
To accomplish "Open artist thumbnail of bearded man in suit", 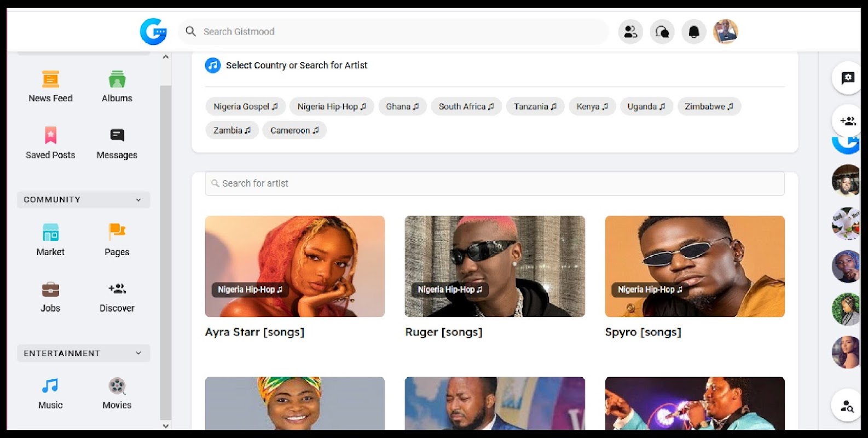I will pos(495,403).
